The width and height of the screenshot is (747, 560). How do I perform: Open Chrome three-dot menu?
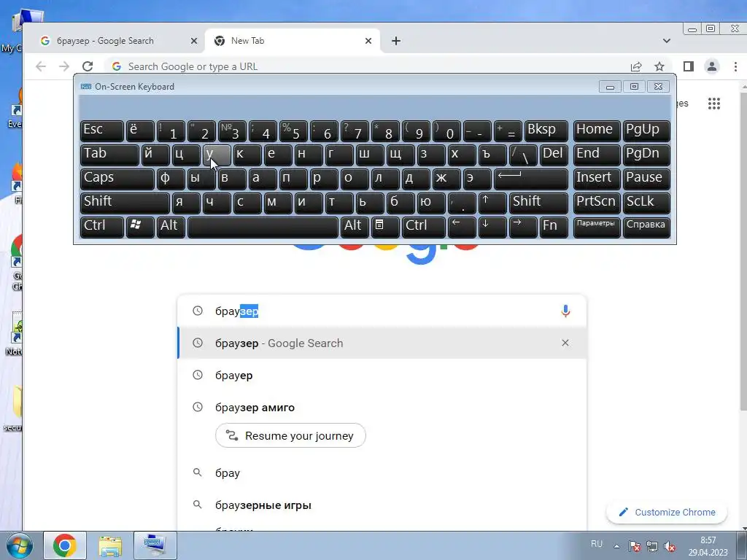[735, 66]
